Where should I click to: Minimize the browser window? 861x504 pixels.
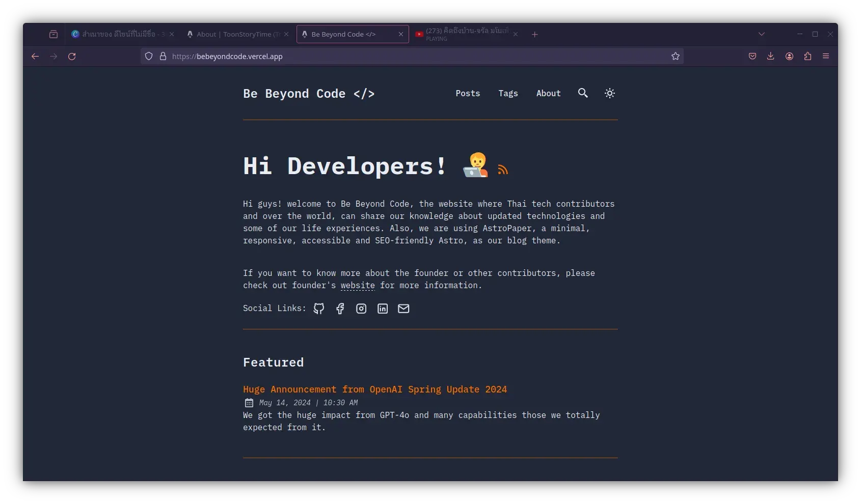[x=800, y=34]
